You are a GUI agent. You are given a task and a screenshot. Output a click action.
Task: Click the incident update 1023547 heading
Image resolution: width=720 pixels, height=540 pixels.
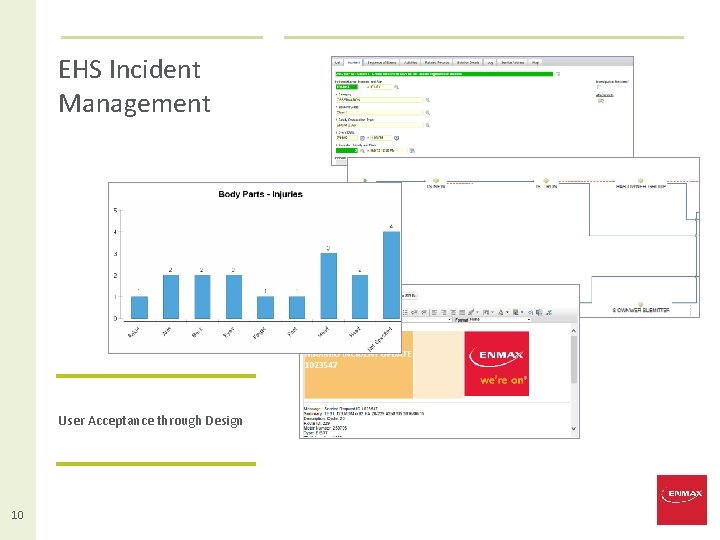[x=358, y=360]
